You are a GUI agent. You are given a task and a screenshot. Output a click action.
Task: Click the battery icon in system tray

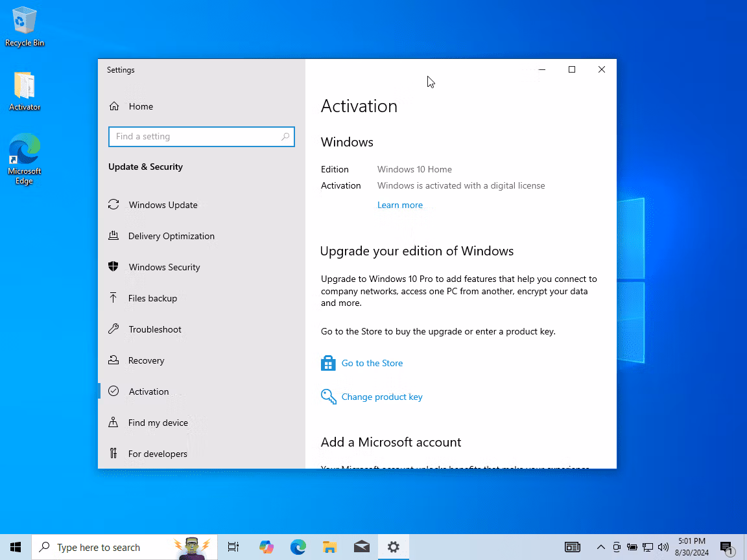[x=632, y=547]
